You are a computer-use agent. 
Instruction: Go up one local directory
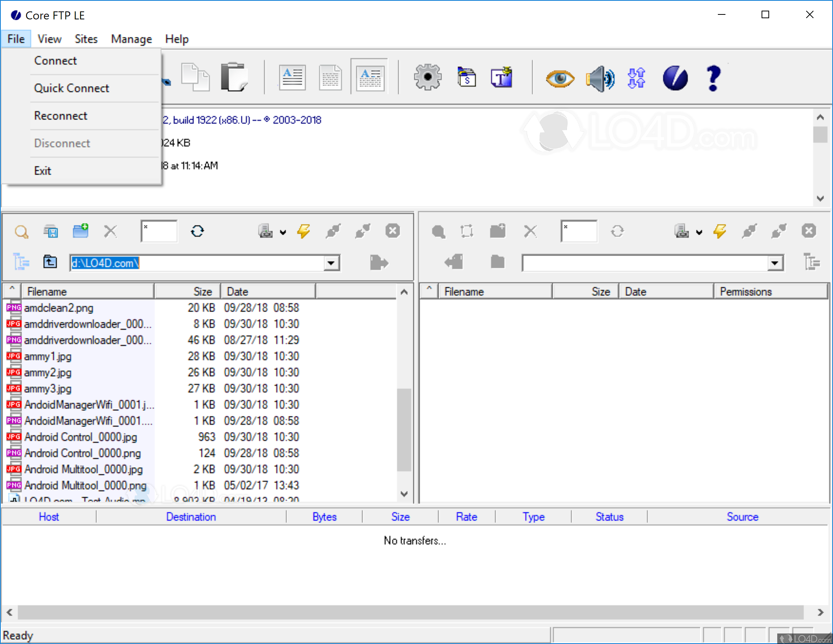[50, 262]
